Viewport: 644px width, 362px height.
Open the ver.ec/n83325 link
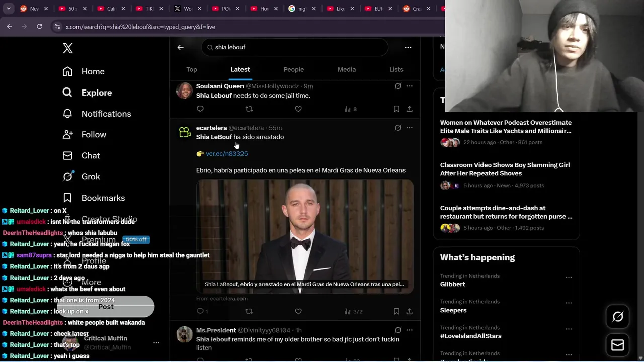226,153
